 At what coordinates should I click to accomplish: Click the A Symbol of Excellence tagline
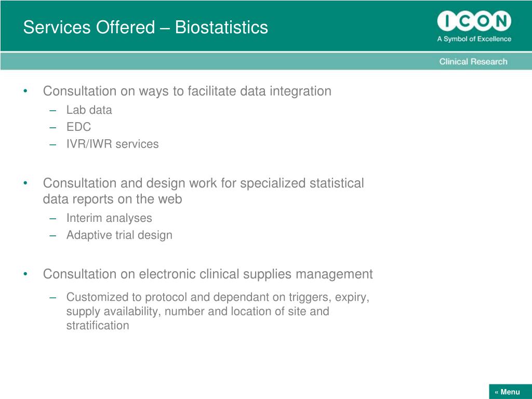point(474,39)
